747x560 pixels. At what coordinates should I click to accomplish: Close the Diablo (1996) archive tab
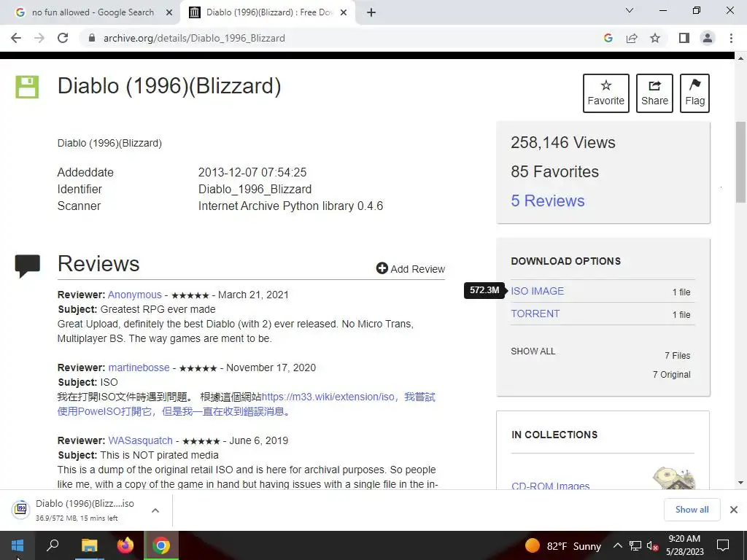click(x=344, y=12)
